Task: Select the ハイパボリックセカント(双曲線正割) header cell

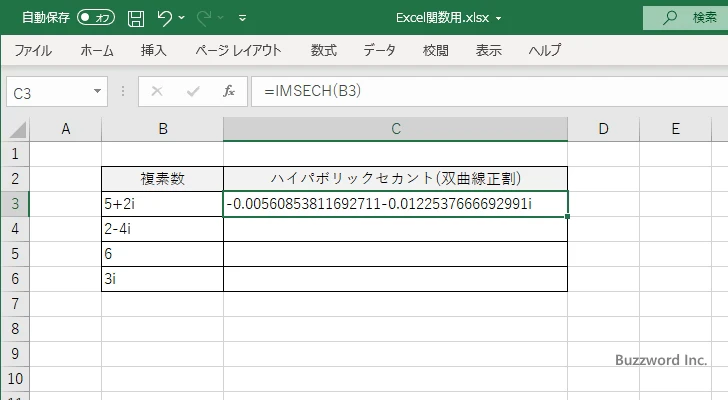Action: [x=396, y=179]
